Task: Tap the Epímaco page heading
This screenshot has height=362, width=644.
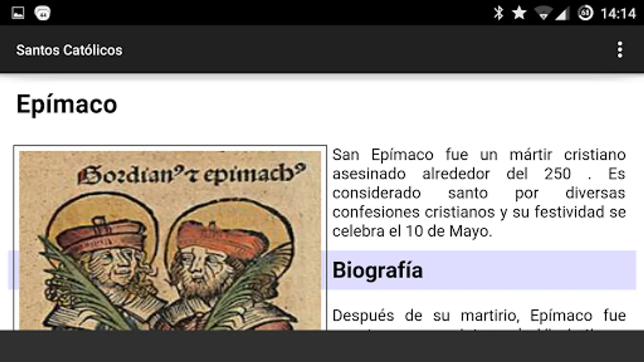Action: point(67,105)
